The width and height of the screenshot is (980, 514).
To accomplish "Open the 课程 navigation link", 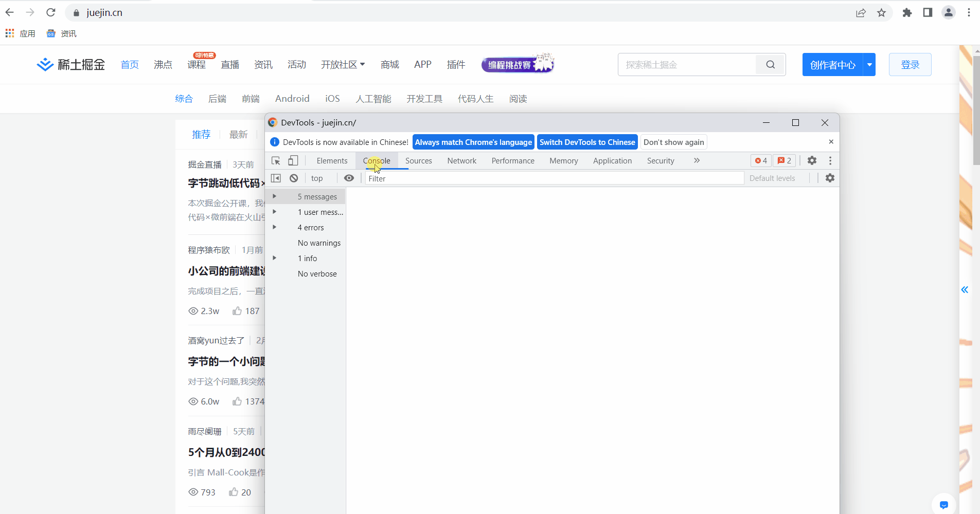I will pyautogui.click(x=197, y=65).
